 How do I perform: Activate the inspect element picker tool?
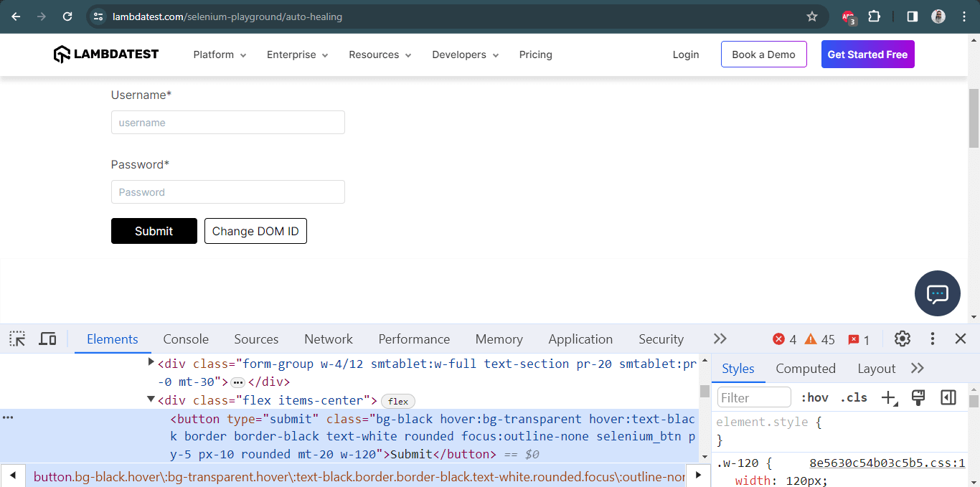pos(17,339)
